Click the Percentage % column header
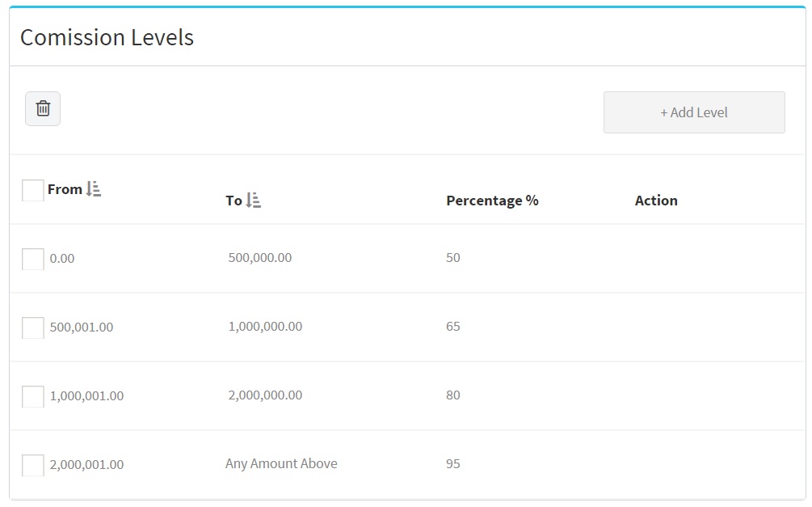The image size is (812, 507). pyautogui.click(x=492, y=201)
